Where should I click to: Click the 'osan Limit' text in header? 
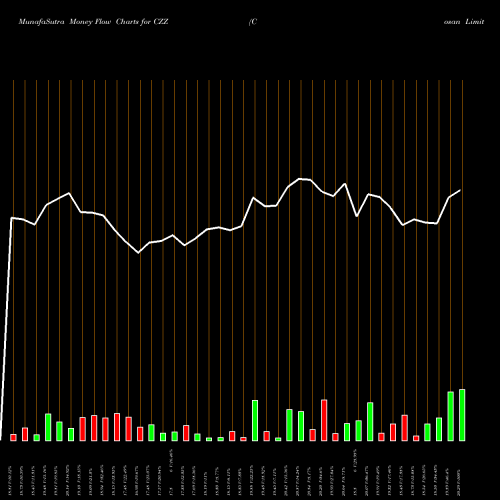464,22
